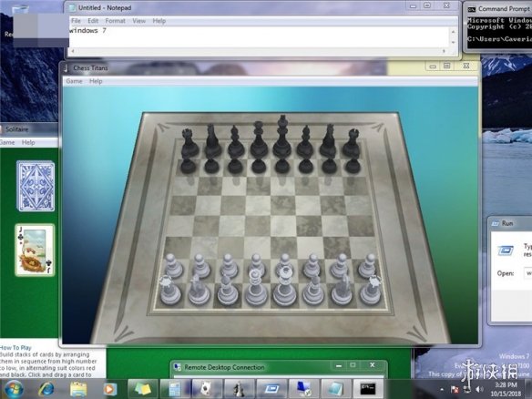This screenshot has width=532, height=399.
Task: Switch to the Run dialog taskbar icon
Action: (271, 389)
